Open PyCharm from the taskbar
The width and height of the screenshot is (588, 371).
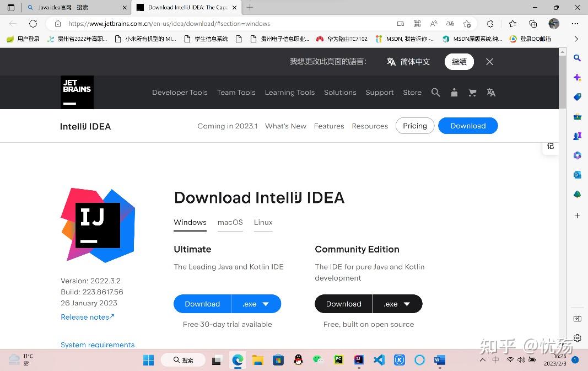[338, 359]
